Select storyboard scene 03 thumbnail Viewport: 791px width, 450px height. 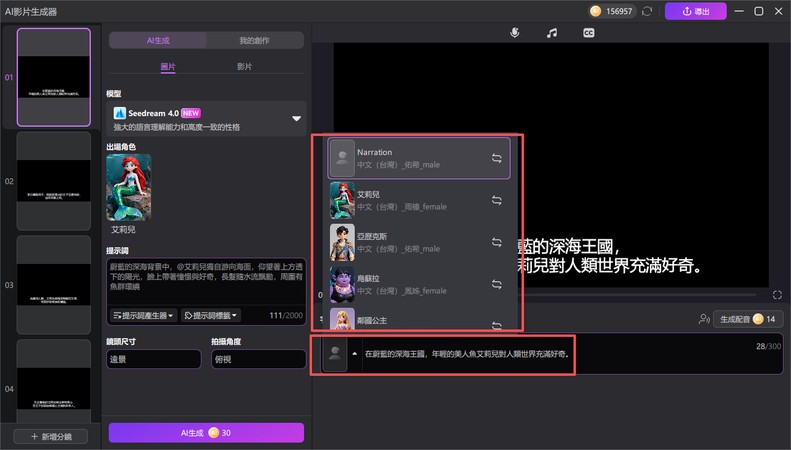[54, 285]
